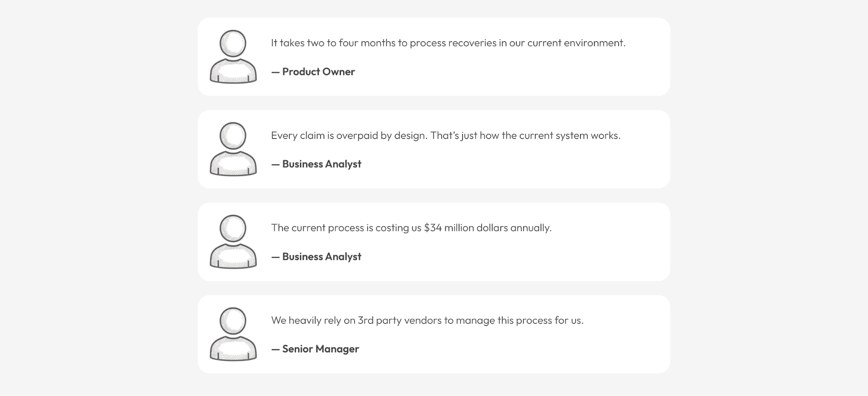Image resolution: width=868 pixels, height=396 pixels.
Task: Click the "costing us $34 million dollars annually" quote
Action: click(x=411, y=228)
